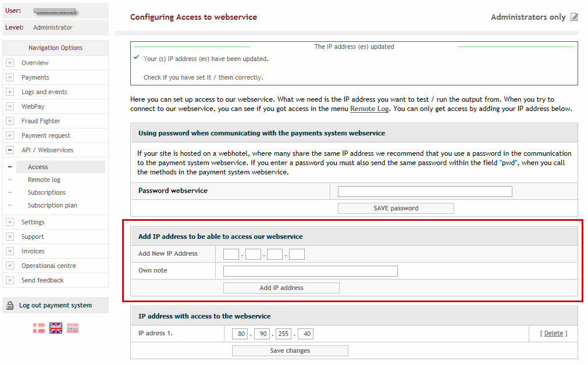Screen dimensions: 588x365
Task: Expand the Fraud Fighter menu section
Action: point(10,121)
